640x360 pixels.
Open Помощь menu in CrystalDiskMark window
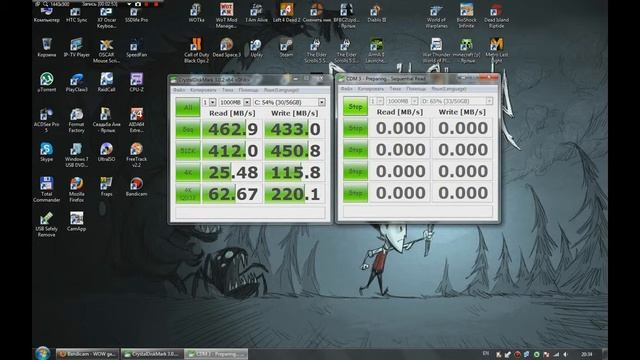point(249,90)
